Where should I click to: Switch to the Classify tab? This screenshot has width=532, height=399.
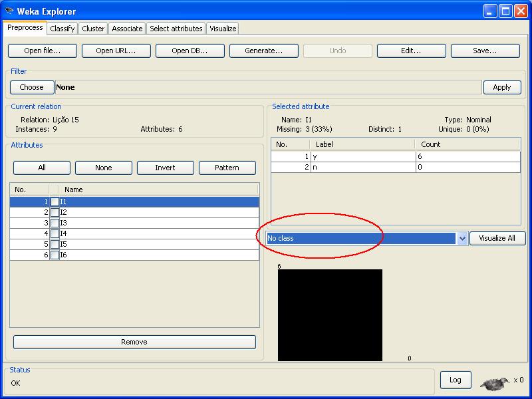click(x=63, y=29)
